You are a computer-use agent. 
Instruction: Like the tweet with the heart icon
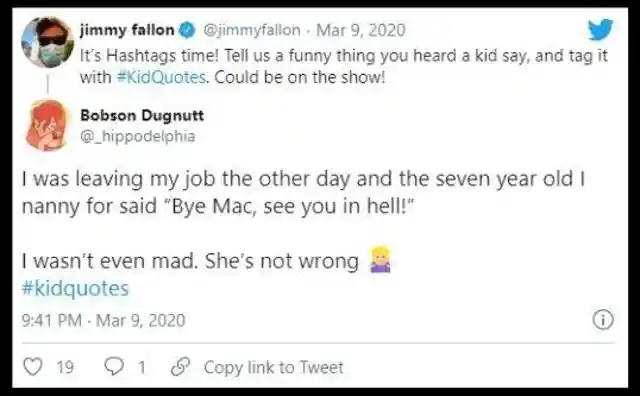(x=33, y=367)
